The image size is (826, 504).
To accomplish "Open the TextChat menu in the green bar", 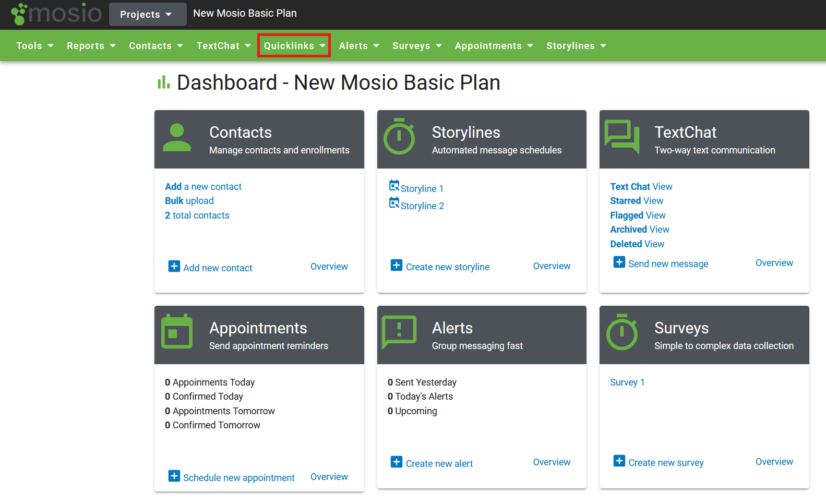I will (223, 46).
